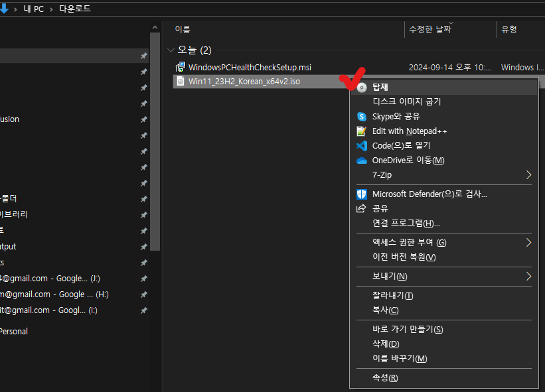The height and width of the screenshot is (392, 545).
Task: Choose 이전 버전 복원(V)
Action: pyautogui.click(x=444, y=257)
